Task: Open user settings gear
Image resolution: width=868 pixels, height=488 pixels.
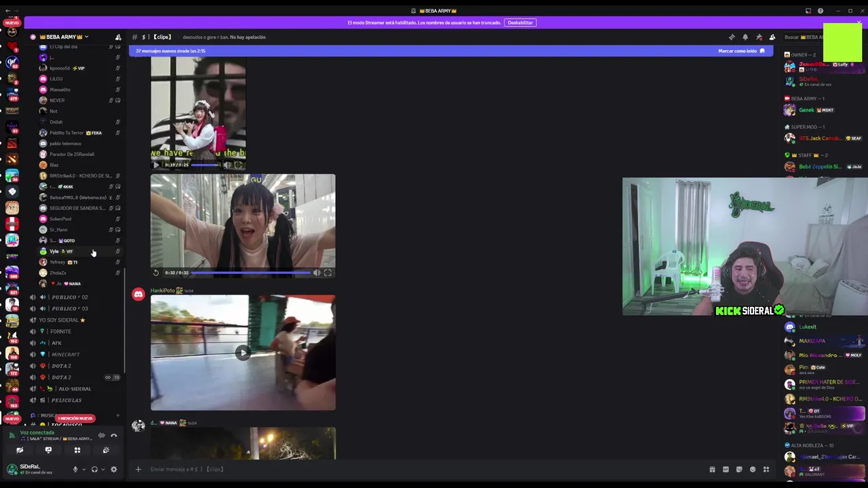Action: point(113,470)
